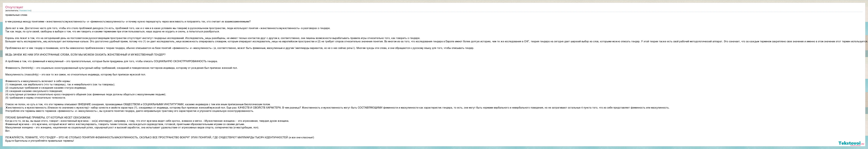This screenshot has width=868, height=149.
Task: Click 'Феминность и маскулинность включают в себя нормы'
Action: [x=38, y=81]
